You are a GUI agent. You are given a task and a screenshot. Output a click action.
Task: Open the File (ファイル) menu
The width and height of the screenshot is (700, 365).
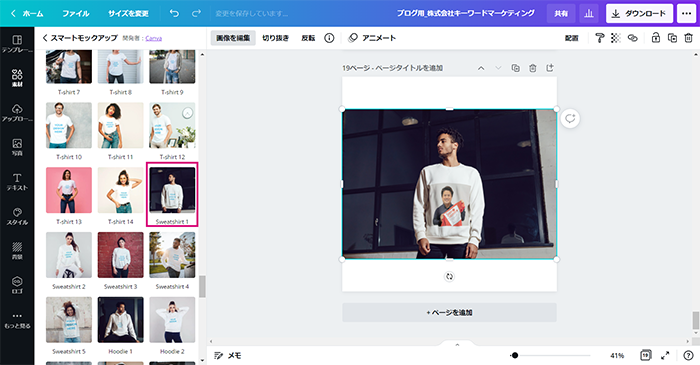(76, 13)
